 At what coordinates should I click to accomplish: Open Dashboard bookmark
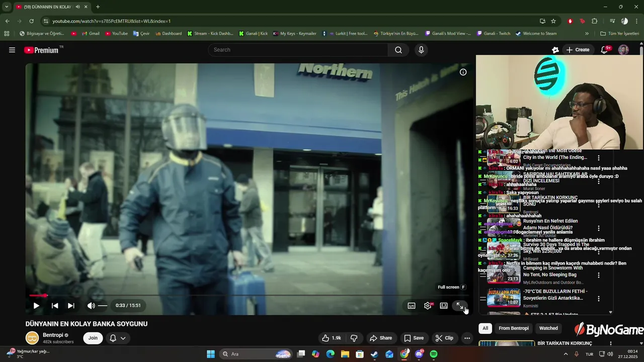click(169, 34)
